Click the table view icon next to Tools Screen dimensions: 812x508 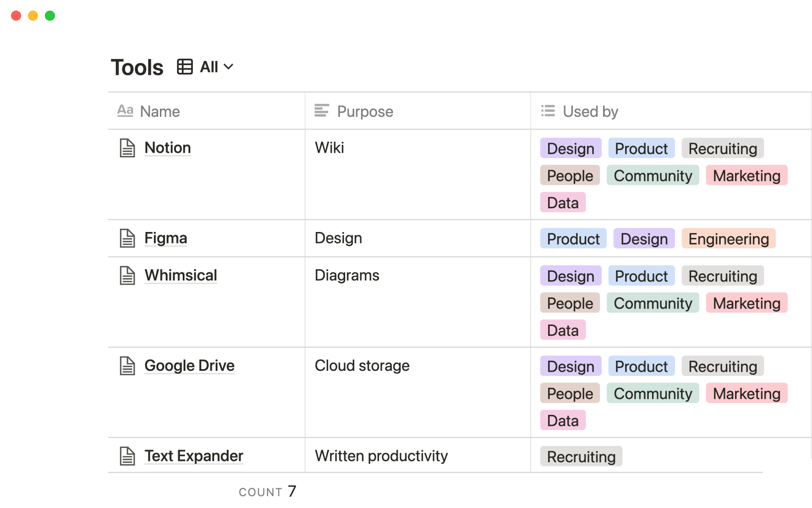coord(185,66)
